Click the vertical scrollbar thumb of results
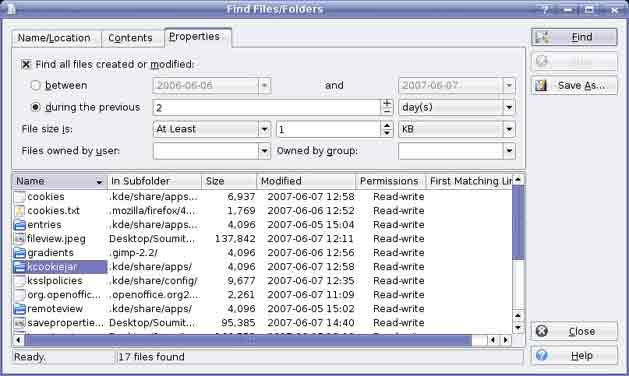 518,223
